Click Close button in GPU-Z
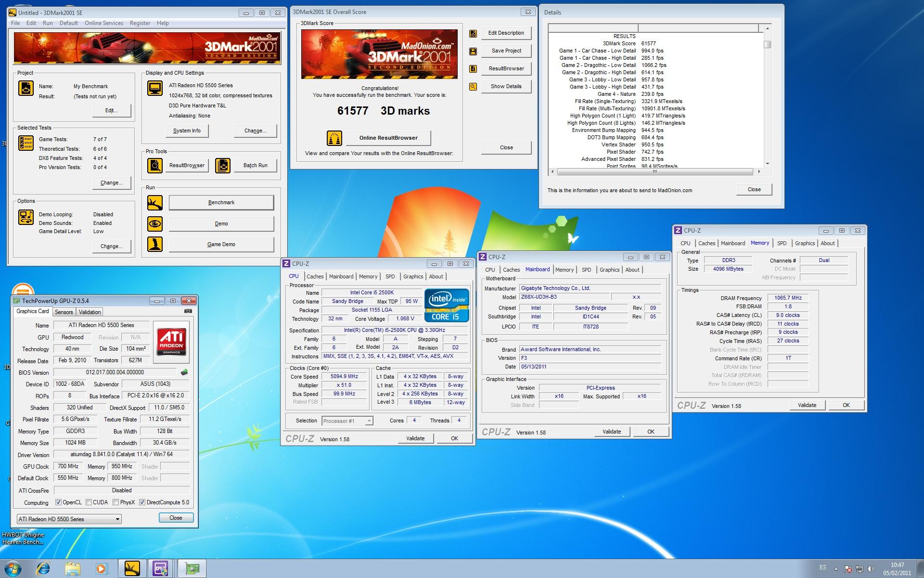This screenshot has height=578, width=924. (176, 518)
